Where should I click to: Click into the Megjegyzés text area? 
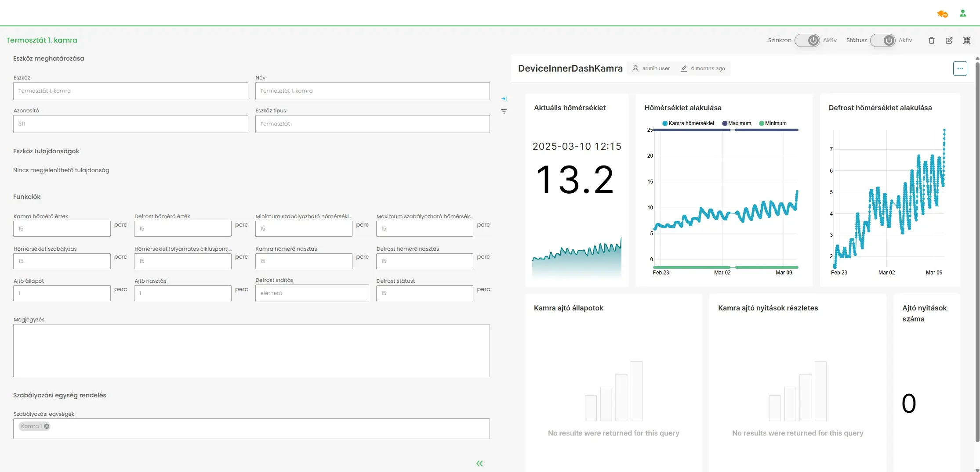pos(251,350)
